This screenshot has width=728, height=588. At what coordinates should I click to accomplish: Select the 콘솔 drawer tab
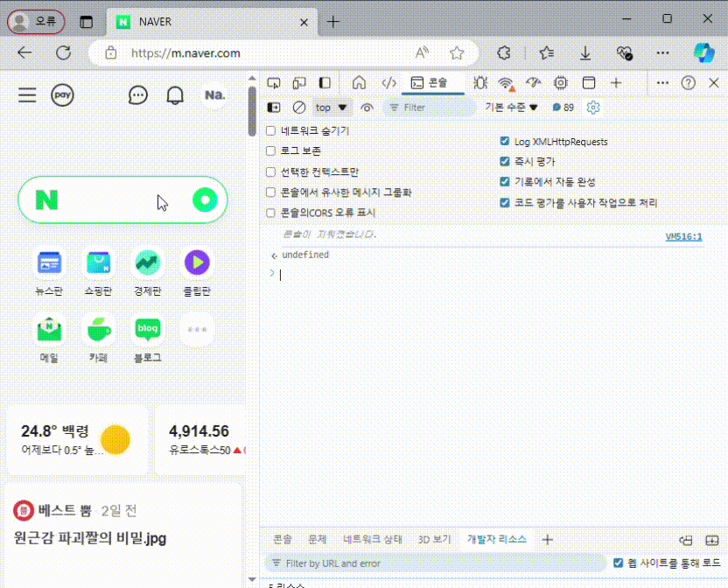point(283,540)
